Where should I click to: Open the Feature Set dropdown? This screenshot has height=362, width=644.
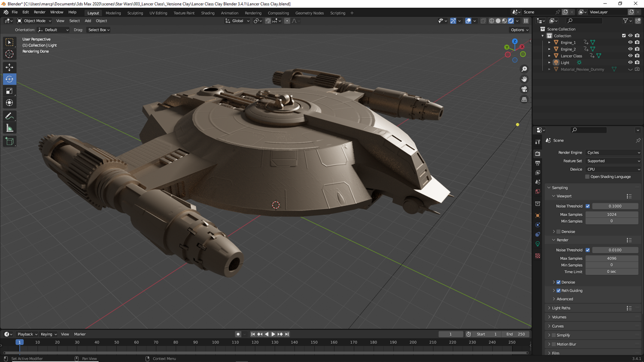[613, 161]
